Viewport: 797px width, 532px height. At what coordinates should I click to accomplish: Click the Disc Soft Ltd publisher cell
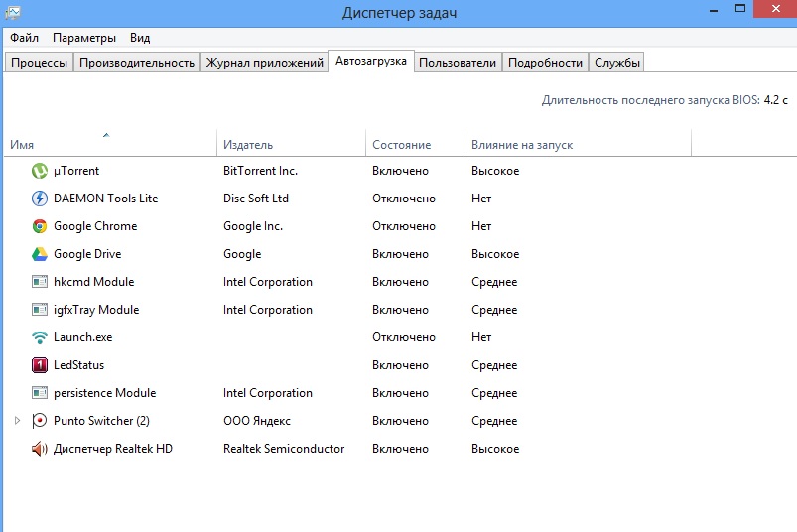[x=256, y=199]
